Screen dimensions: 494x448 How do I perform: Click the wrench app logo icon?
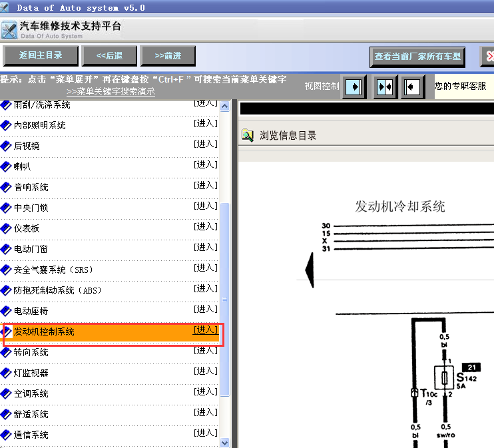[9, 30]
